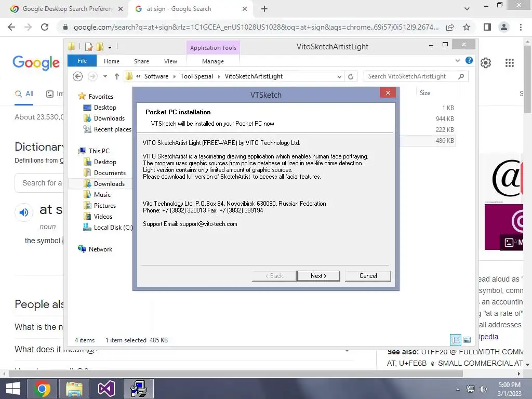Open the quick access toolbar dropdown
The height and width of the screenshot is (399, 532).
pos(110,47)
